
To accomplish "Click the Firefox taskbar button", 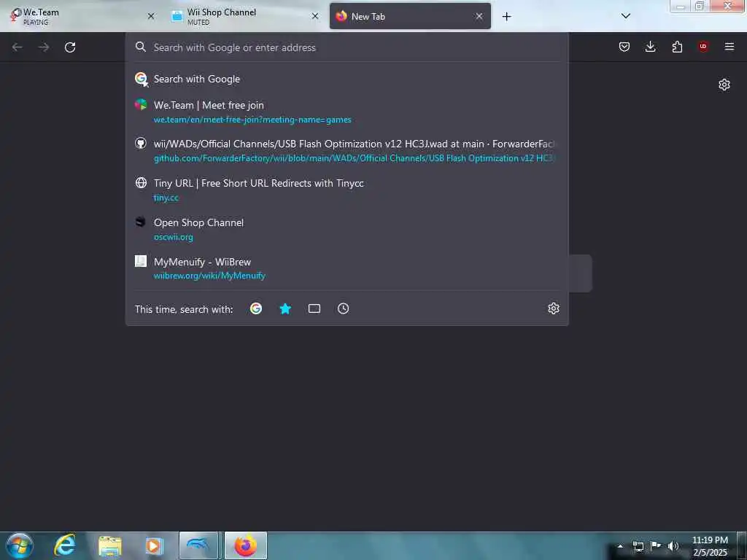I will coord(246,545).
